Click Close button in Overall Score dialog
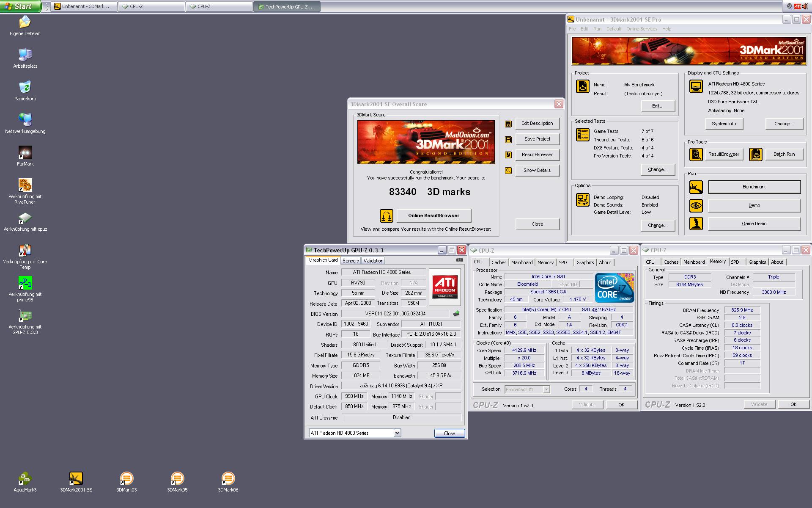 click(x=537, y=224)
